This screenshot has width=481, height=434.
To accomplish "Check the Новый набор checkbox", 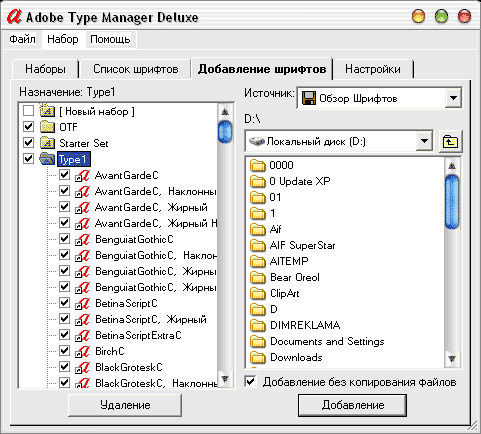I will point(29,110).
